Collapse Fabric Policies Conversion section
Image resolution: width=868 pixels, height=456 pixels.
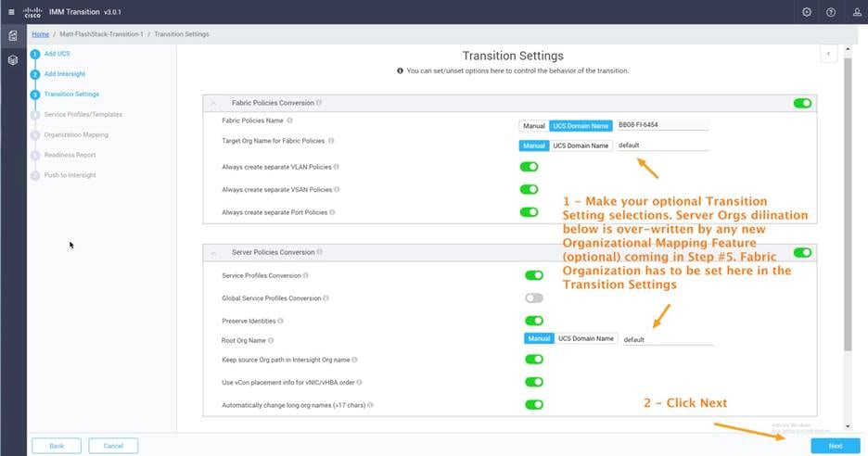(213, 103)
